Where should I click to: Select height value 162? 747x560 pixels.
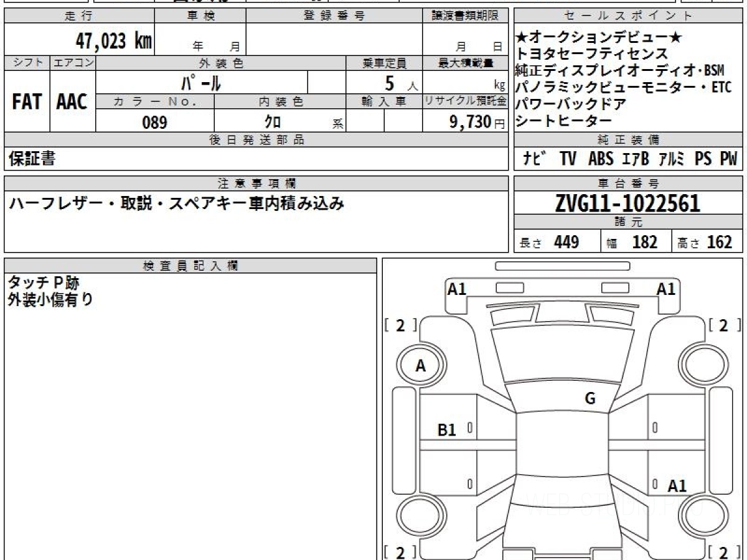pos(720,242)
